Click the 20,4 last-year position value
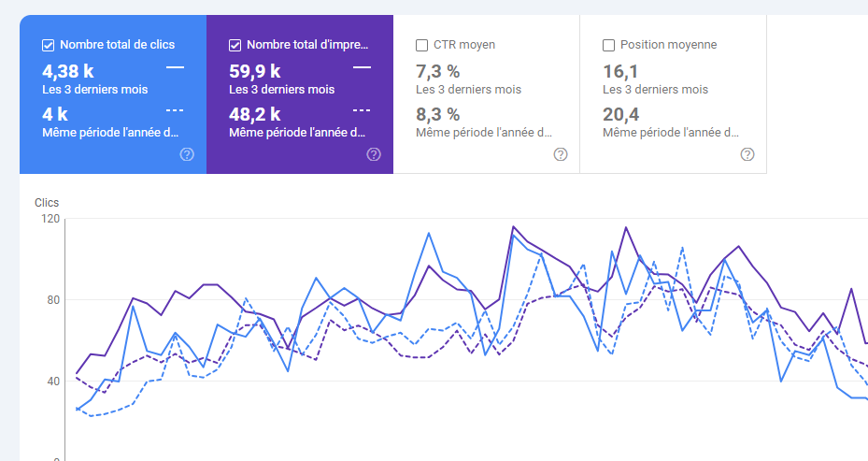The image size is (868, 461). pos(622,115)
